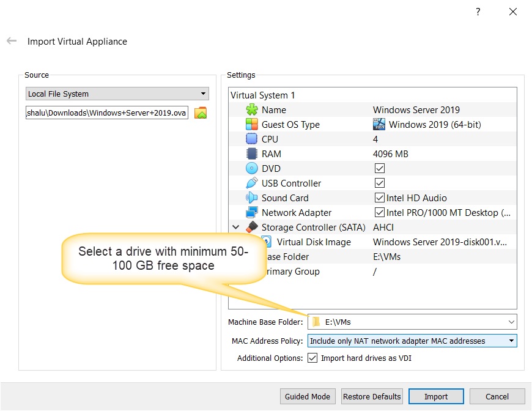The height and width of the screenshot is (411, 532).
Task: Open the Local File System source dropdown
Action: point(117,94)
